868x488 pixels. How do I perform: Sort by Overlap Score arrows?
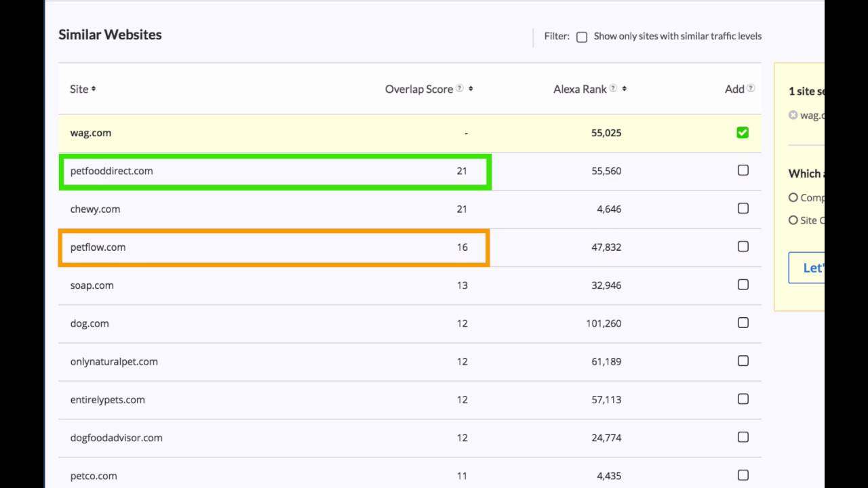[471, 89]
